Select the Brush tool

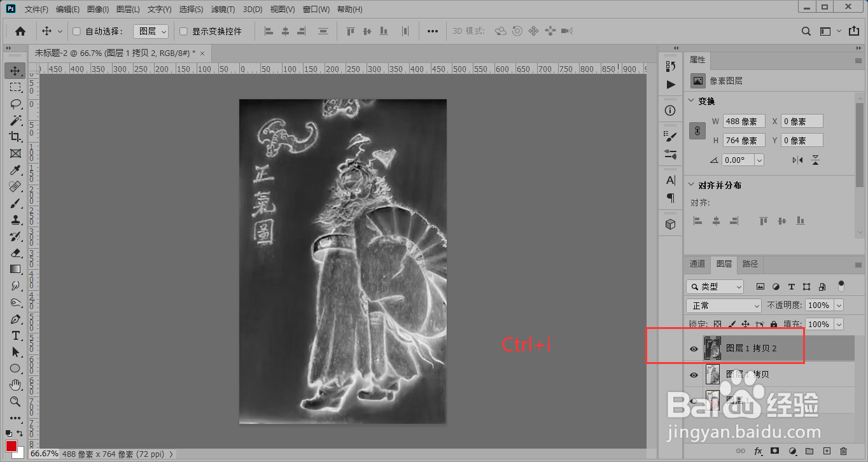(15, 204)
